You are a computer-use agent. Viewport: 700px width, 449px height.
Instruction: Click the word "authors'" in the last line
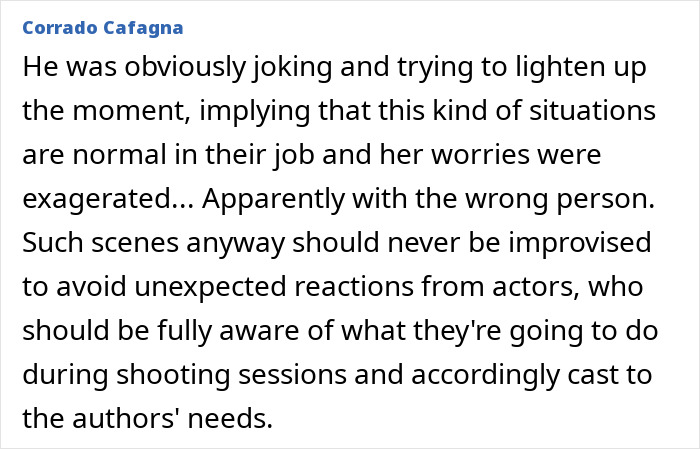point(126,419)
